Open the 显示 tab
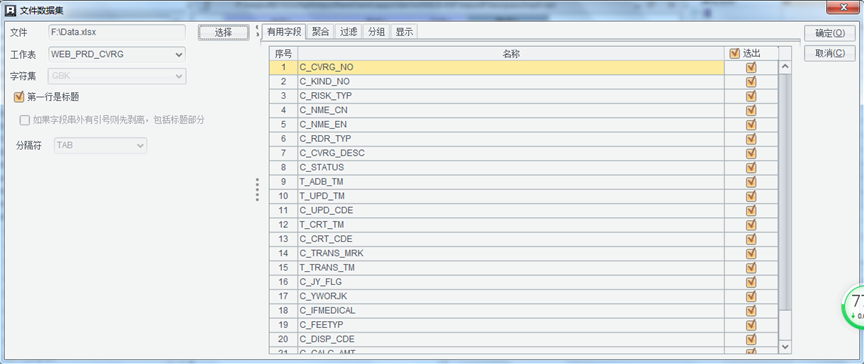This screenshot has width=864, height=364. [404, 32]
